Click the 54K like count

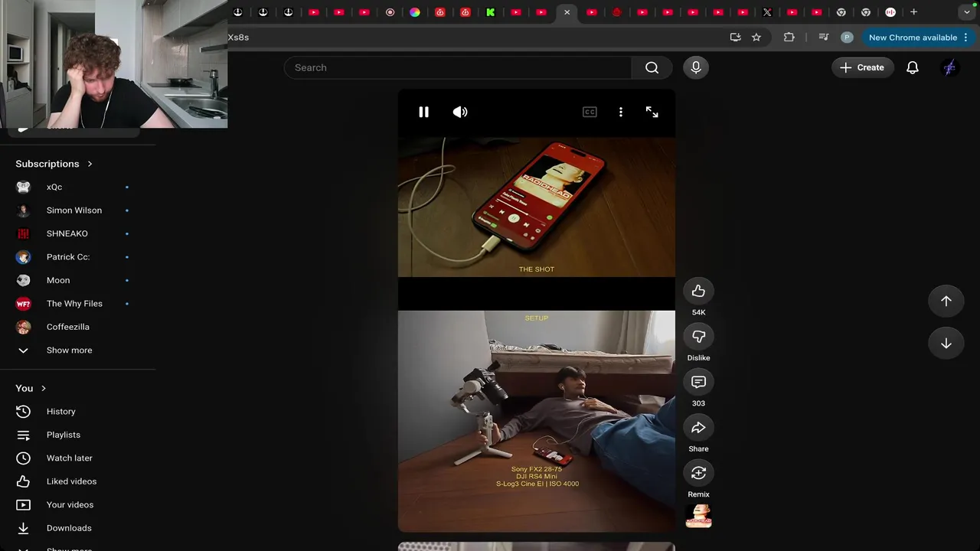pyautogui.click(x=698, y=312)
